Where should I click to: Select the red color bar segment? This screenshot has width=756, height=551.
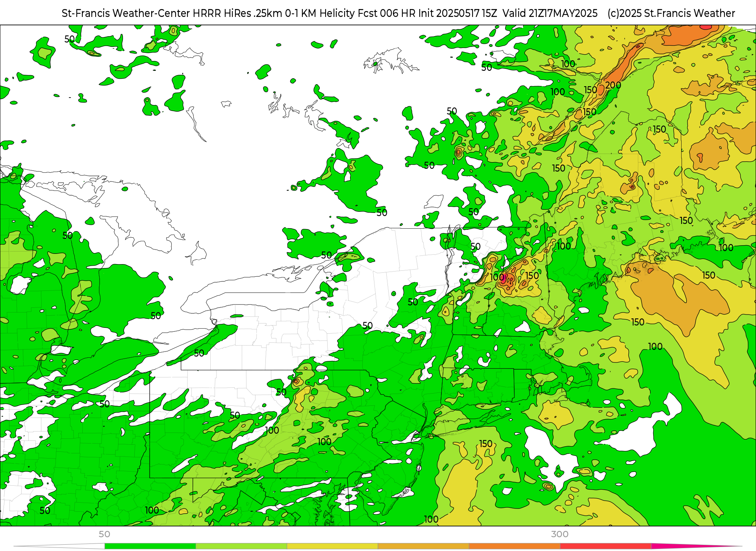(x=606, y=546)
